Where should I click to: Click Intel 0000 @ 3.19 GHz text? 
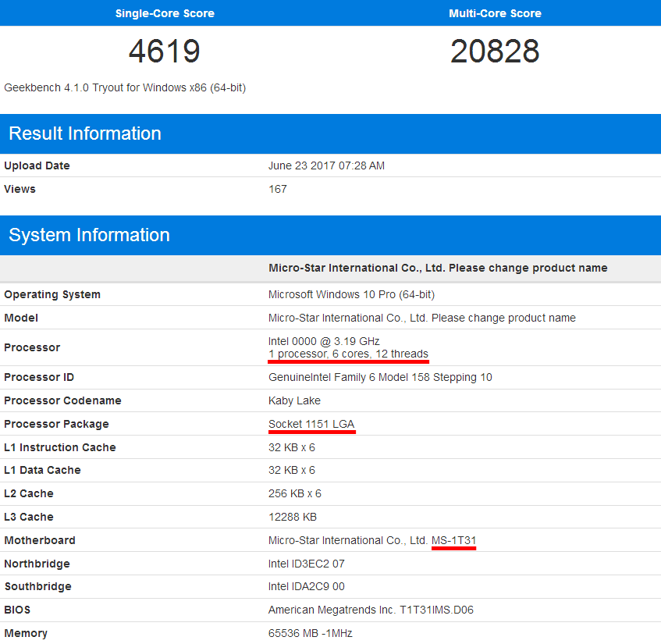click(324, 341)
